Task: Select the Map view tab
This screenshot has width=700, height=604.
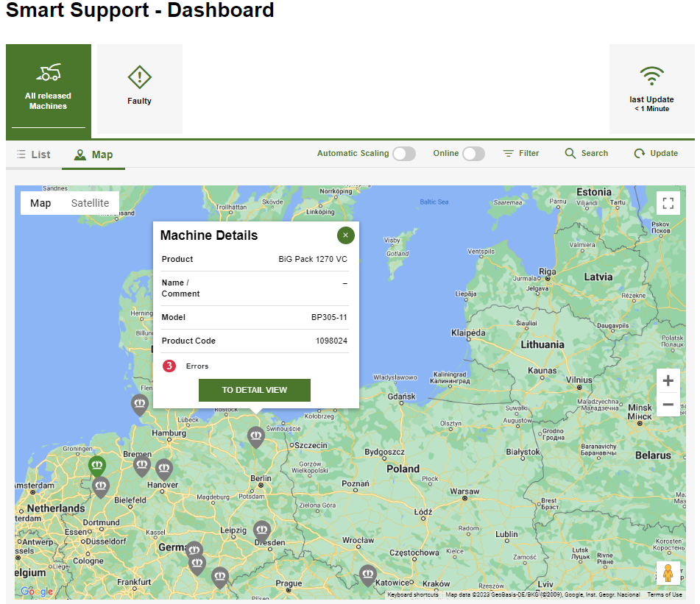Action: [93, 154]
